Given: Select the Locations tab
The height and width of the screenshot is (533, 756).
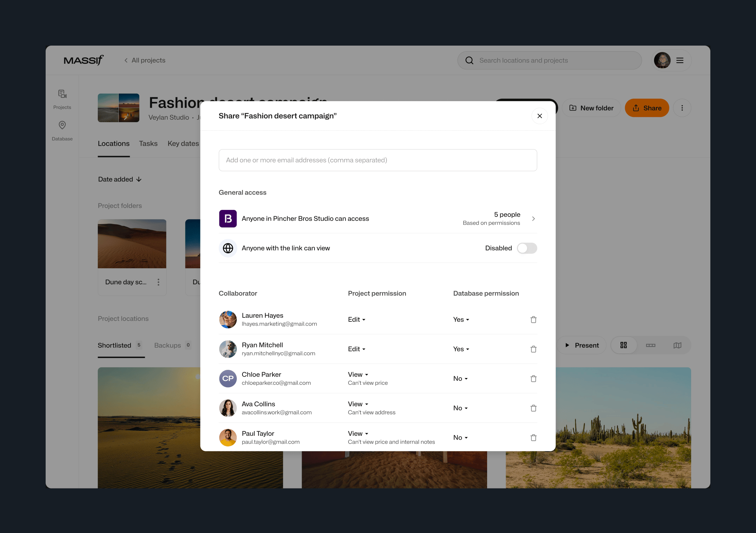Looking at the screenshot, I should pyautogui.click(x=113, y=144).
